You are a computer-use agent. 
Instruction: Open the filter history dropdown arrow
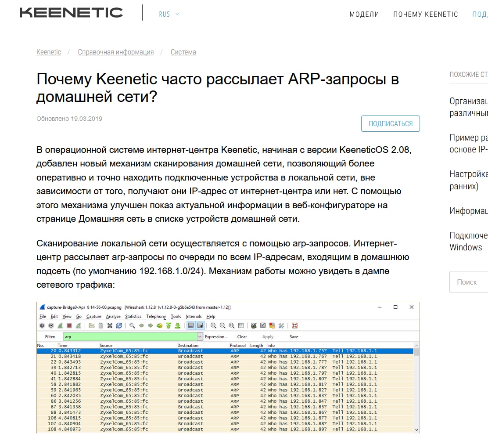[x=200, y=336]
